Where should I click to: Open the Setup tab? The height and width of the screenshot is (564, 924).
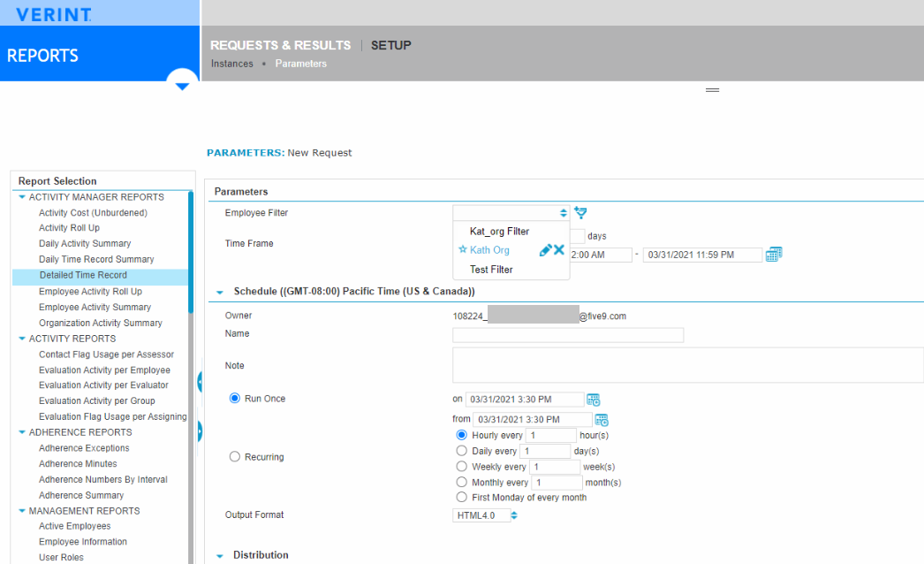tap(390, 45)
